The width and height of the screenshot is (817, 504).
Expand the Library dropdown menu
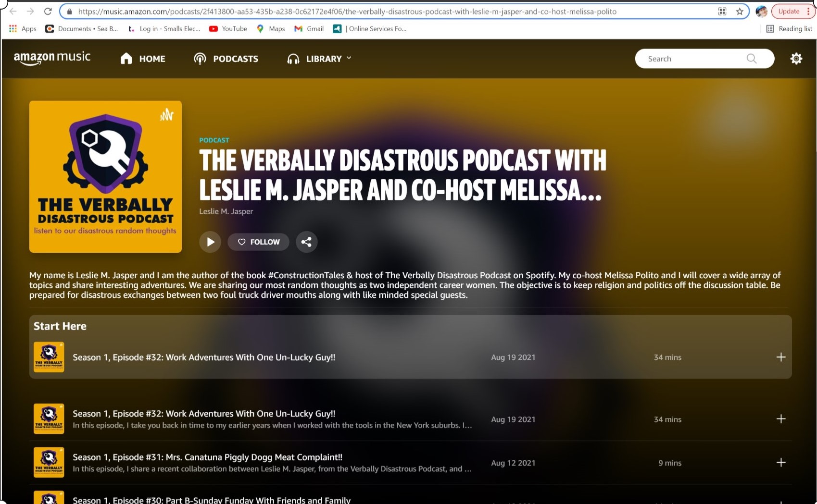pos(319,59)
